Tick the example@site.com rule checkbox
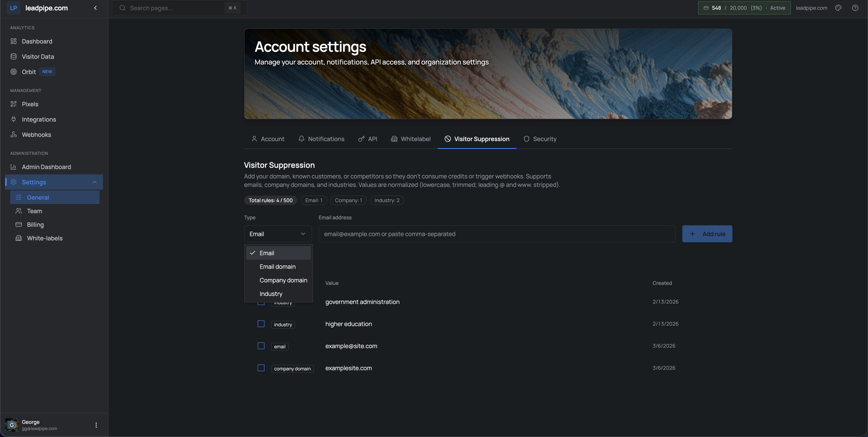The image size is (868, 437). point(261,346)
